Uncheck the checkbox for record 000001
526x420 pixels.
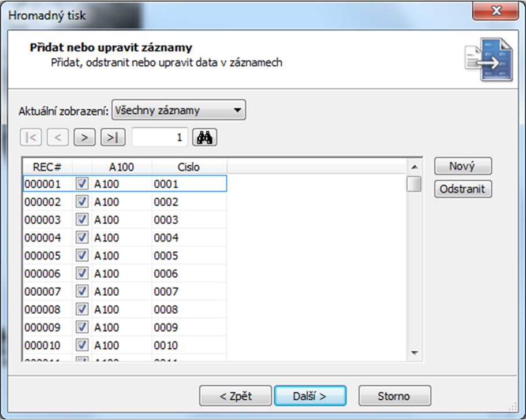pyautogui.click(x=82, y=184)
